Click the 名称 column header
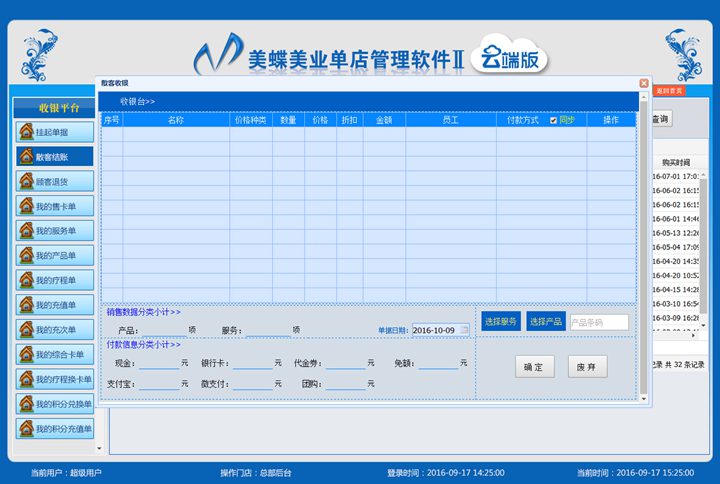This screenshot has height=484, width=720. click(176, 120)
